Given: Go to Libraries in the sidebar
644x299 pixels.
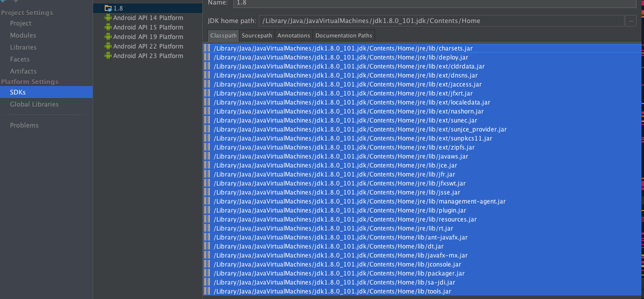Looking at the screenshot, I should [x=23, y=47].
